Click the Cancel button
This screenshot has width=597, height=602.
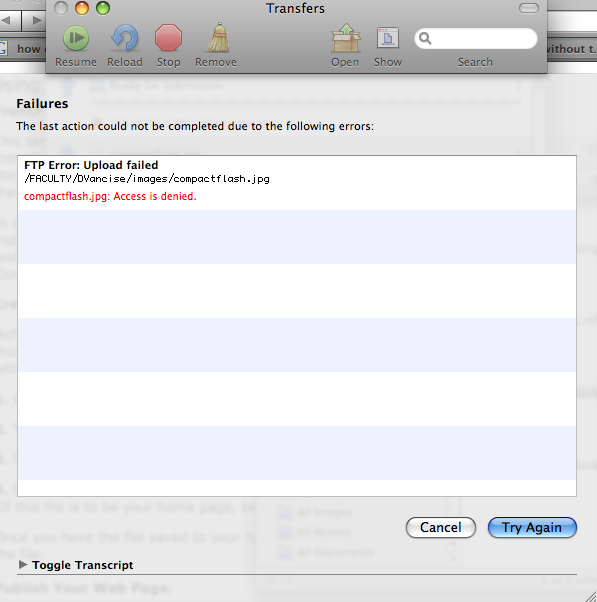(441, 528)
